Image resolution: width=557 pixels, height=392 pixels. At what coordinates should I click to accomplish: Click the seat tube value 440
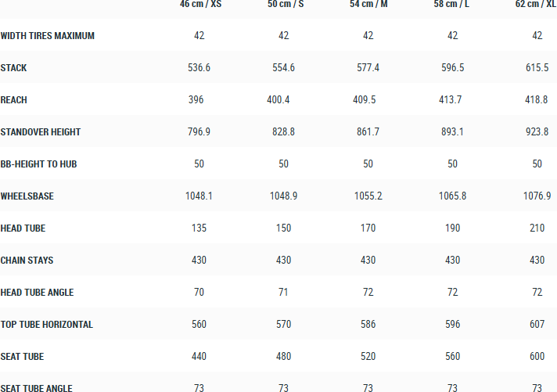tap(199, 357)
